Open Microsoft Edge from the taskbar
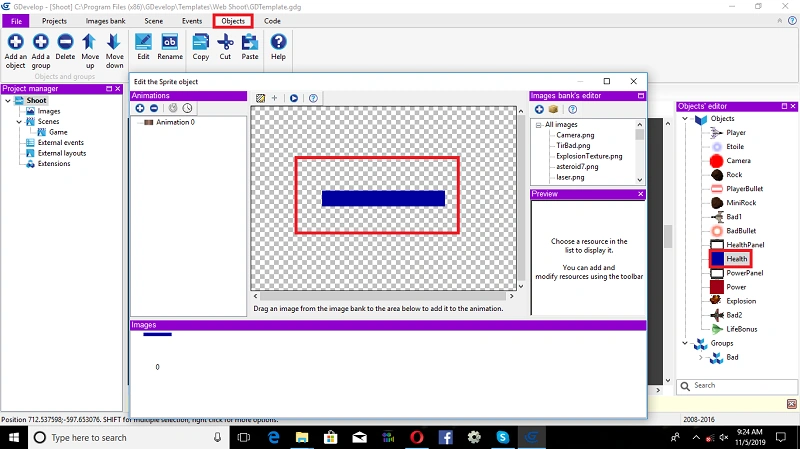The width and height of the screenshot is (800, 449). tap(274, 437)
